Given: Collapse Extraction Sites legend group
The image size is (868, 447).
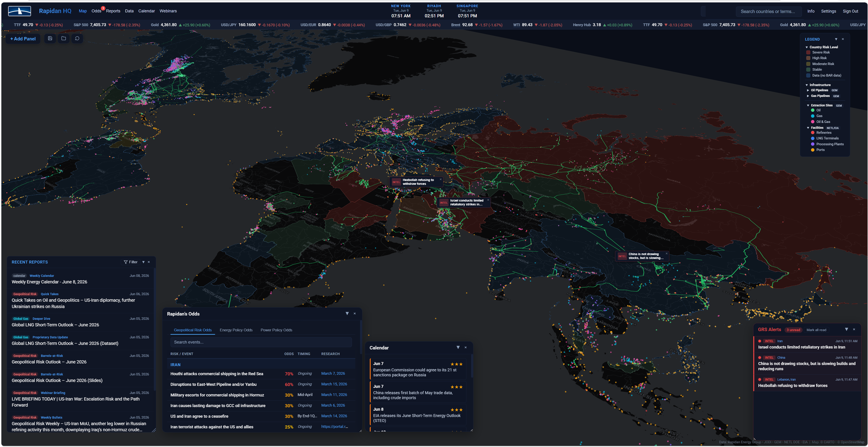Looking at the screenshot, I should pos(808,105).
